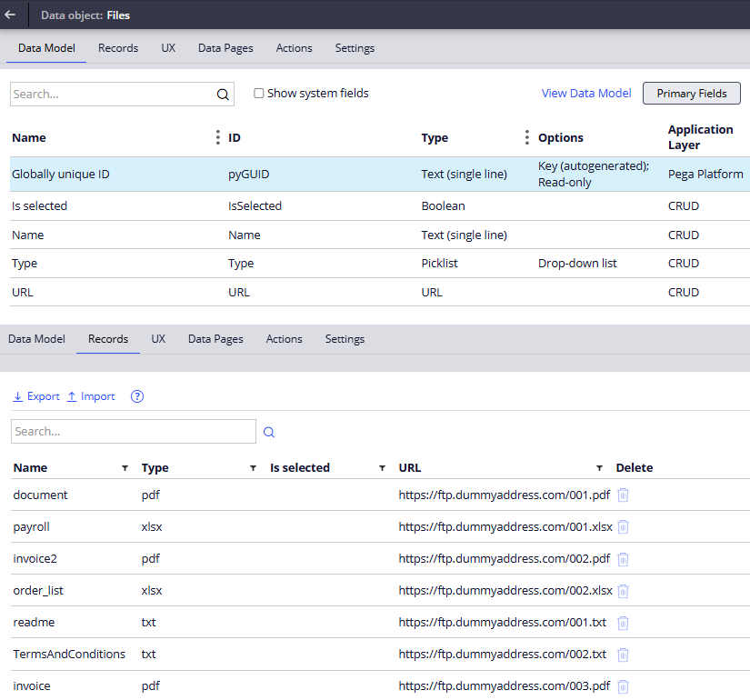This screenshot has width=750, height=700.
Task: Click the 001.txt URL cell
Action: pos(503,623)
